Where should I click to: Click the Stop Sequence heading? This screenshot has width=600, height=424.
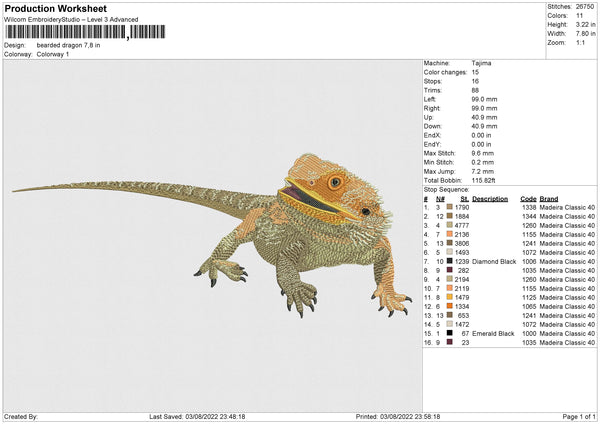pos(445,188)
